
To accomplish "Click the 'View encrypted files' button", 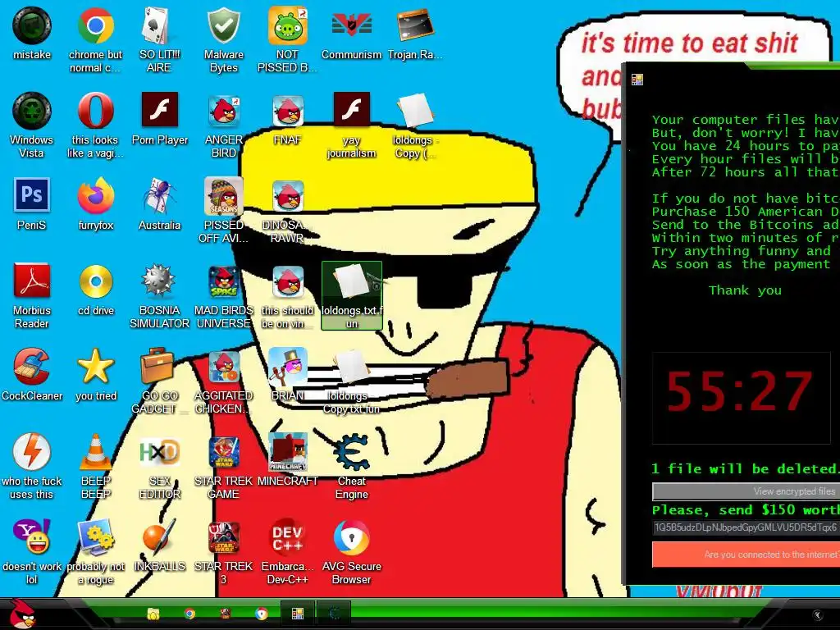I will click(746, 491).
